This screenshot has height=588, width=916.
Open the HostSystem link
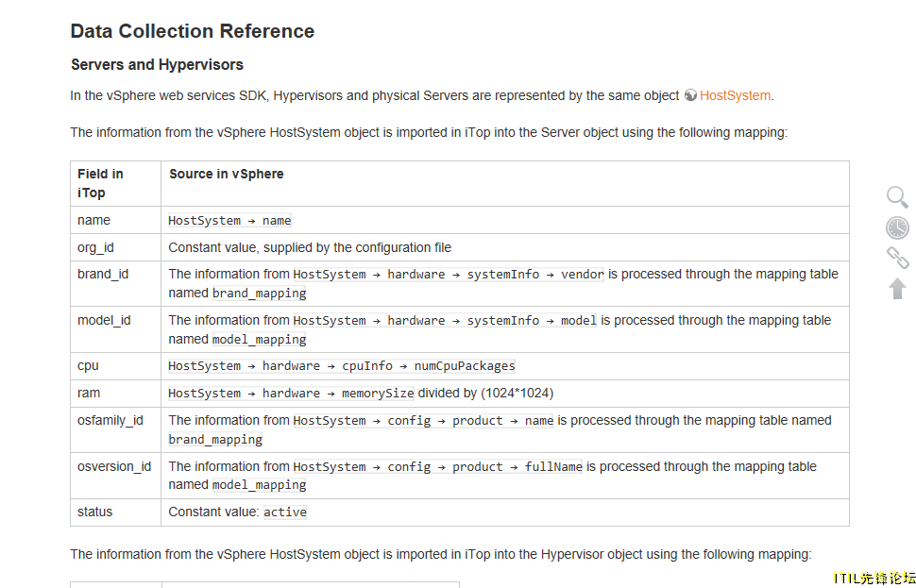pos(735,95)
